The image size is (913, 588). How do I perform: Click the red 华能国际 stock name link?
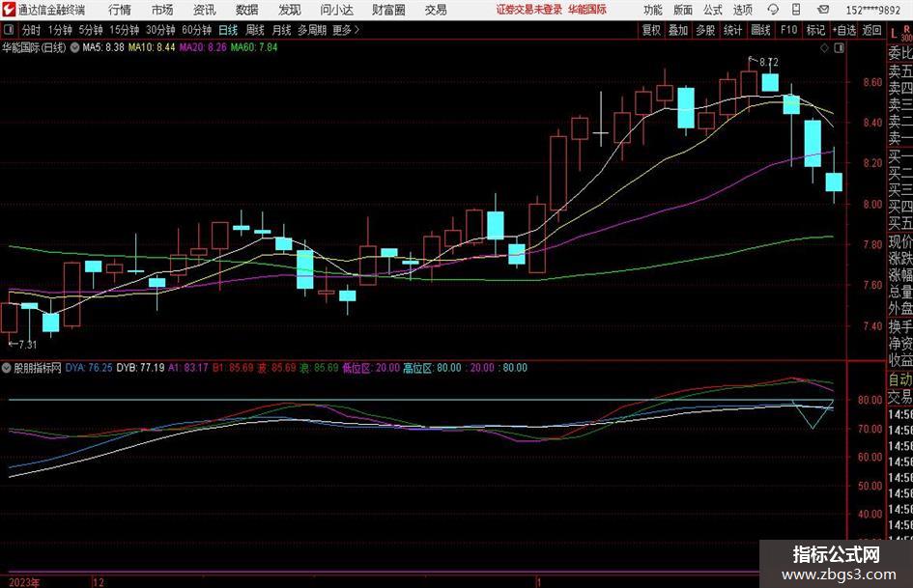[587, 10]
